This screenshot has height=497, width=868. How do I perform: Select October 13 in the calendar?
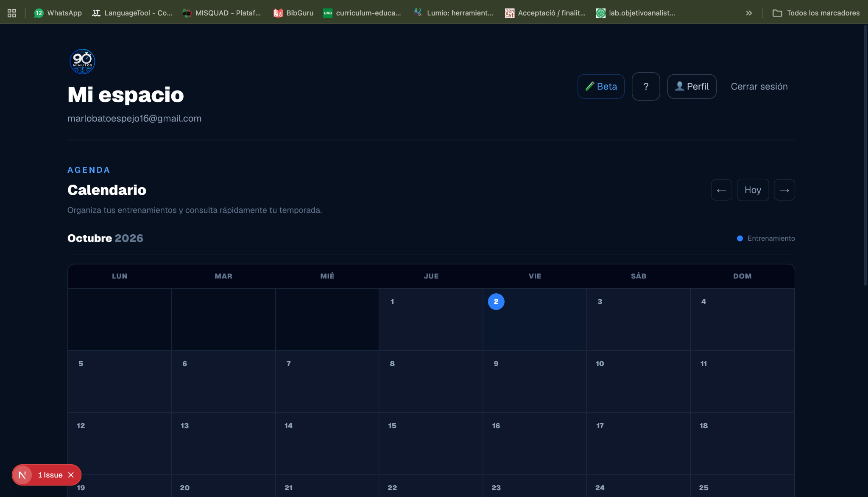[x=223, y=444]
